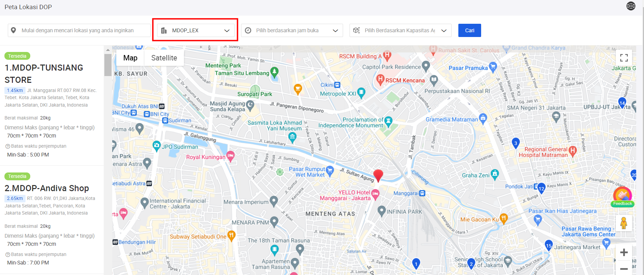Click blue map marker number 15
The width and height of the screenshot is (644, 275).
click(x=548, y=246)
